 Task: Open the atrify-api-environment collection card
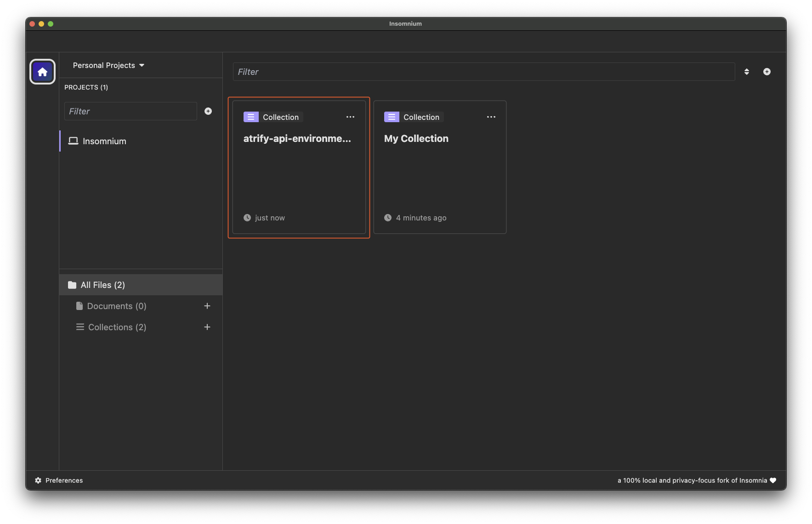point(299,175)
